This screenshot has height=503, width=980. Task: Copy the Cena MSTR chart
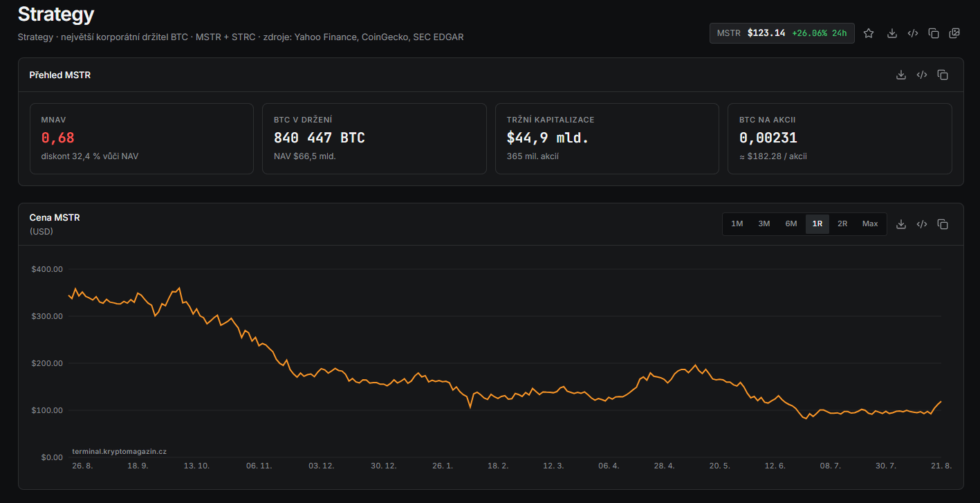click(x=943, y=224)
